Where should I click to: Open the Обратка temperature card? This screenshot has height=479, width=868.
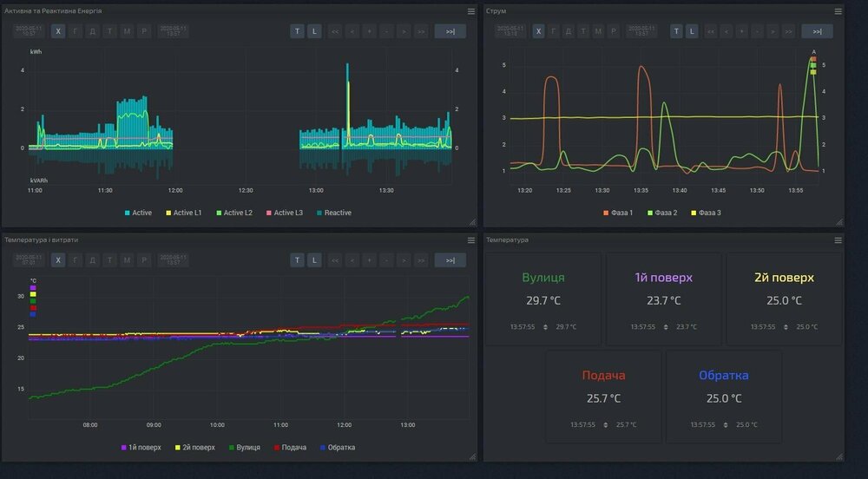[x=724, y=397]
